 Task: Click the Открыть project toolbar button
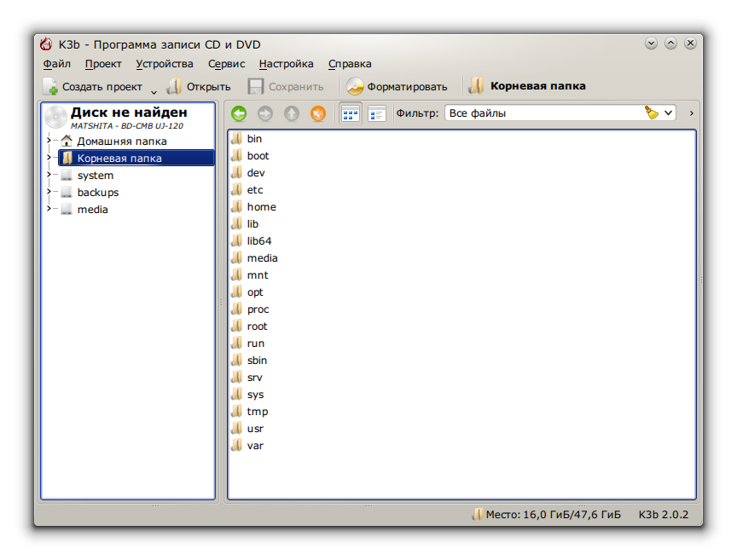(199, 86)
